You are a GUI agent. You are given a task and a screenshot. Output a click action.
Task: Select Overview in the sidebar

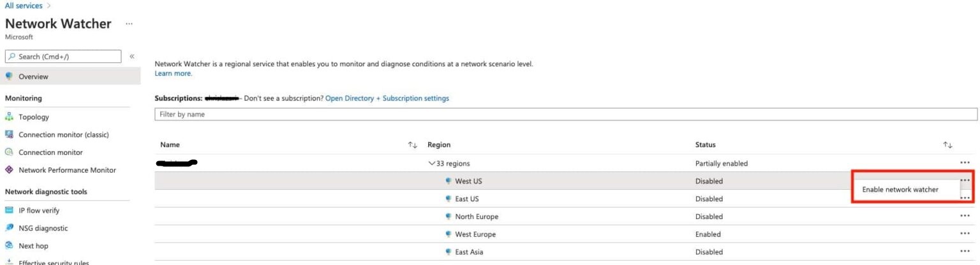point(33,76)
